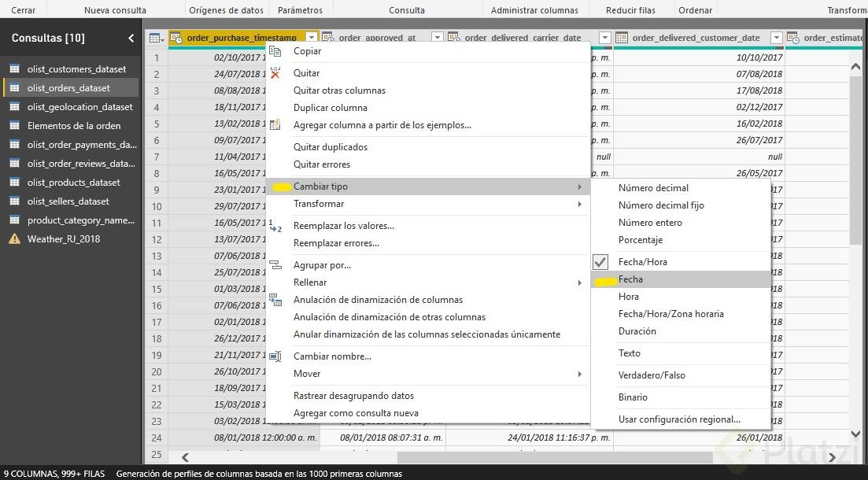Click the vertical scrollbar up arrow
This screenshot has width=868, height=480.
point(855,66)
